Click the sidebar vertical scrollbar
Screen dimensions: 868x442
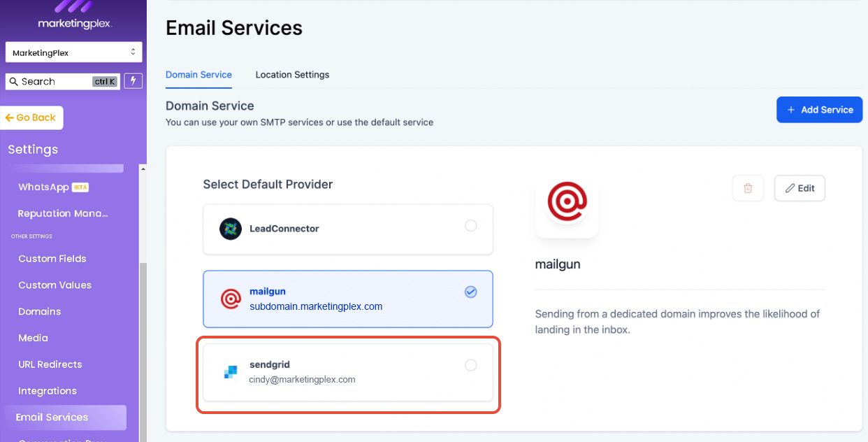point(143,352)
